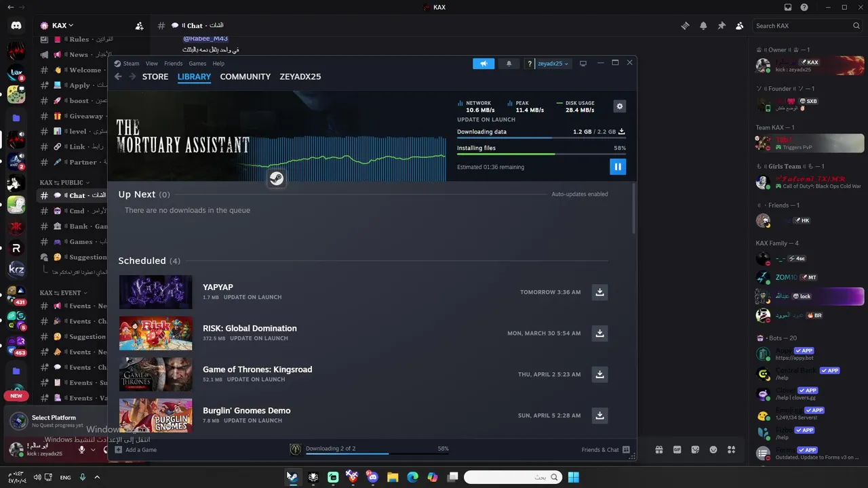Mute microphone in Discord user panel

(81, 449)
